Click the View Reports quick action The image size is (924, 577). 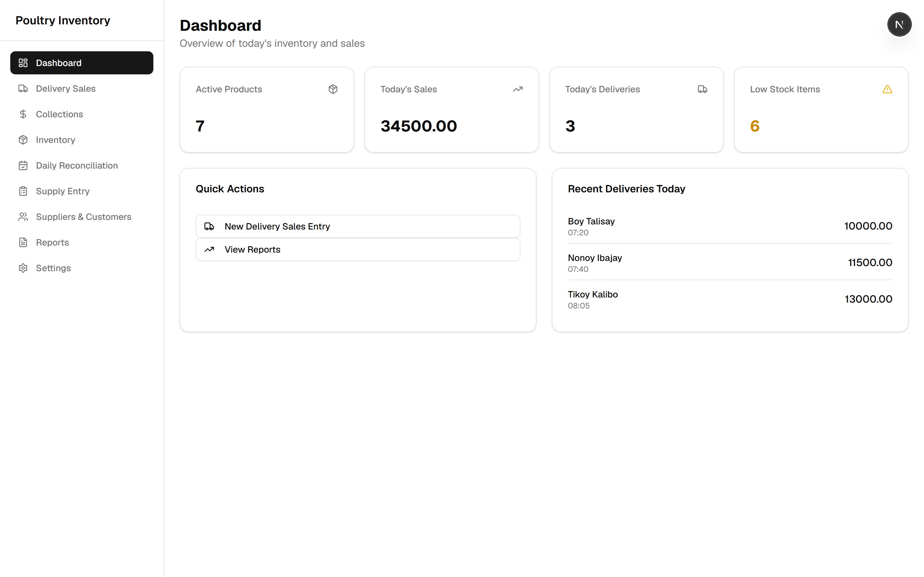[358, 250]
